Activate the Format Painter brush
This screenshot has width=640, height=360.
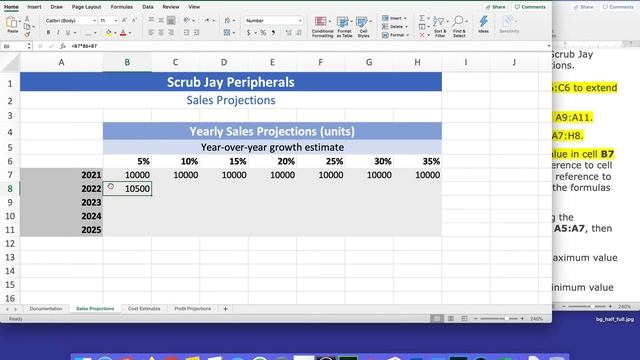(x=27, y=34)
